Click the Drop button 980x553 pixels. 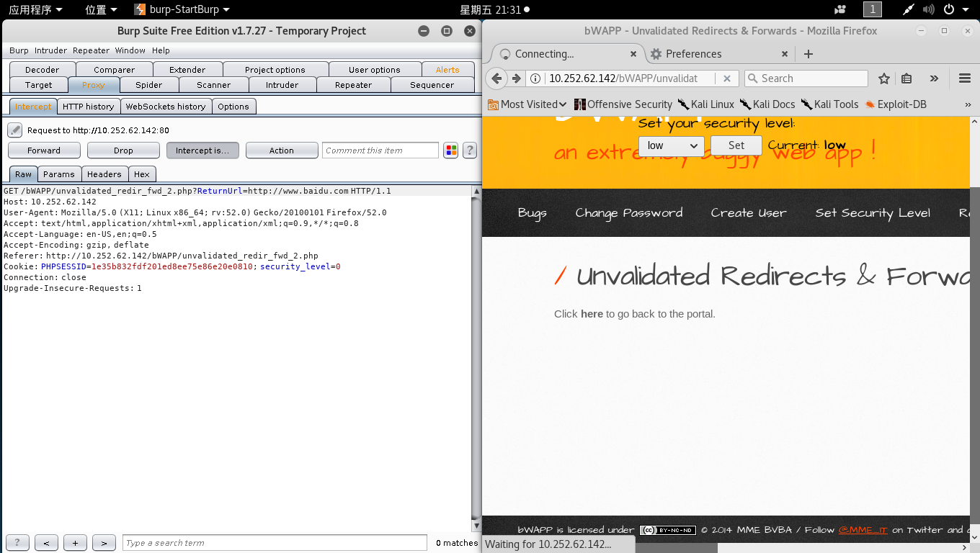[x=123, y=150]
